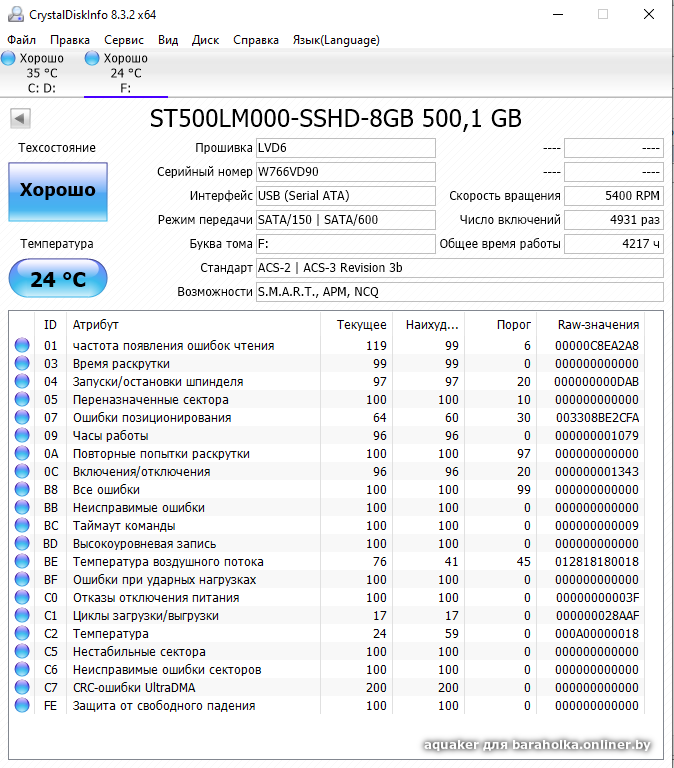Click the Прошивка field LVD6

tap(346, 148)
